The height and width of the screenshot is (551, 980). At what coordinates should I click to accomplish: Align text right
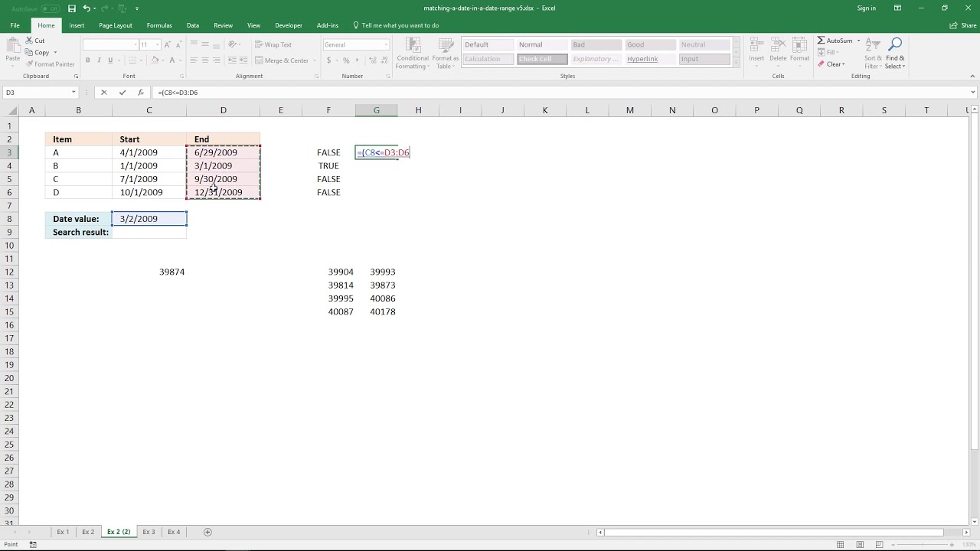(x=217, y=60)
